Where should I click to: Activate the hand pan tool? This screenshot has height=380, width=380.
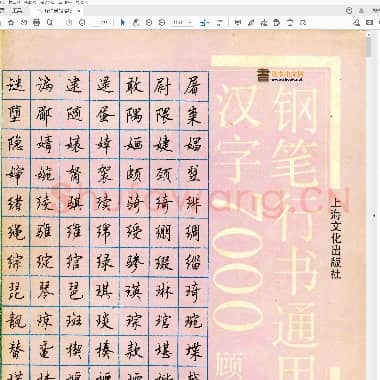coord(136,23)
